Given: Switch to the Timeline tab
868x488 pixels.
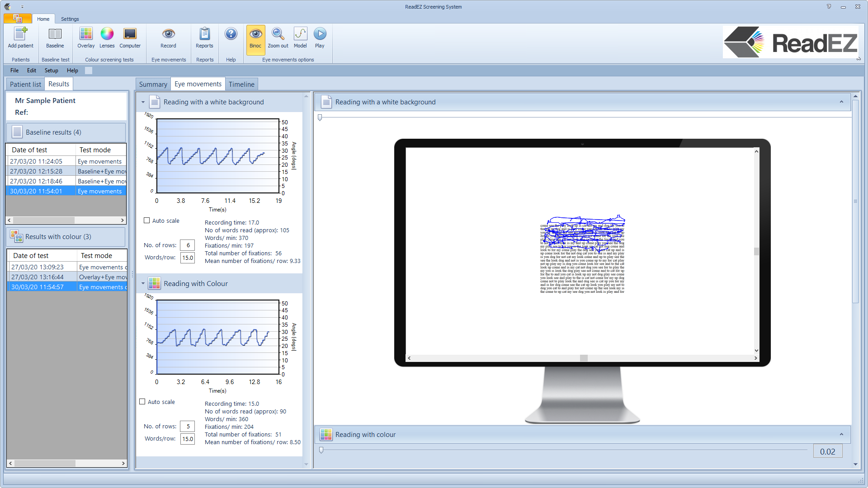Looking at the screenshot, I should pyautogui.click(x=241, y=84).
